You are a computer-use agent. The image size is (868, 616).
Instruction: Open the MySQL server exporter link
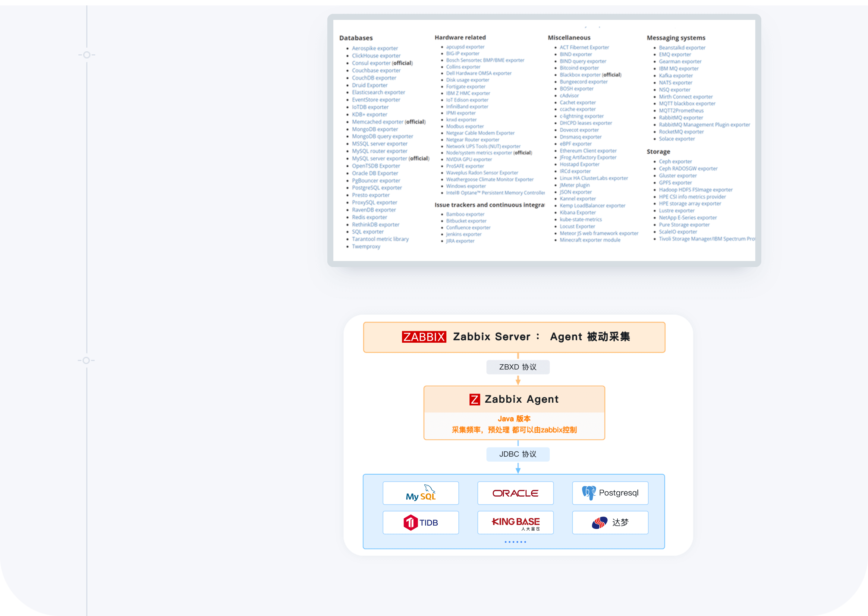(x=379, y=159)
